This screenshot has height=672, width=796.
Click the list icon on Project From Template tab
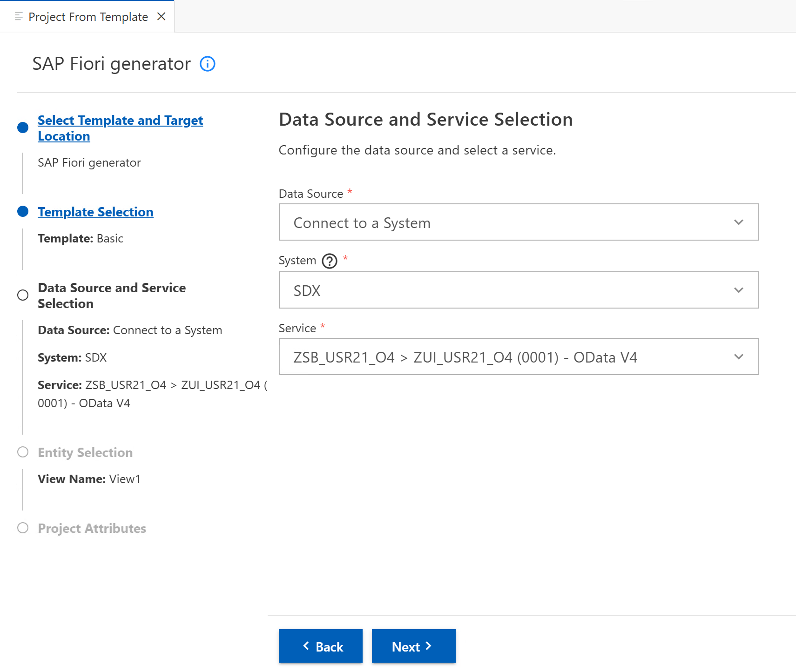tap(19, 16)
